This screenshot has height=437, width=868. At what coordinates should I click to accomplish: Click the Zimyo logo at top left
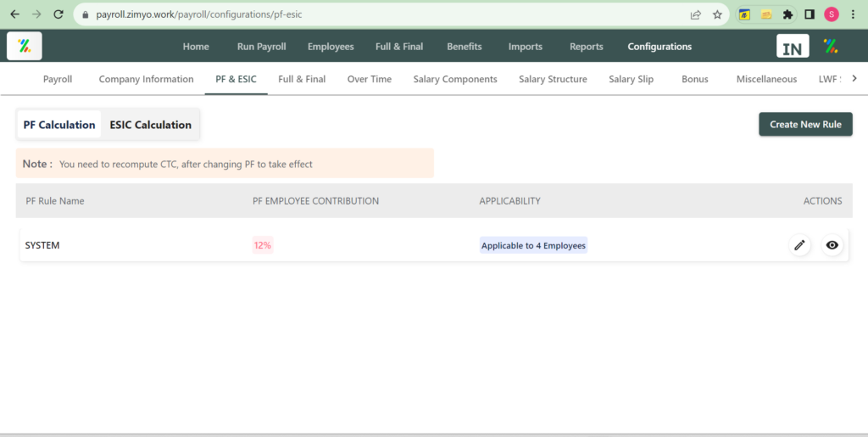coord(24,46)
